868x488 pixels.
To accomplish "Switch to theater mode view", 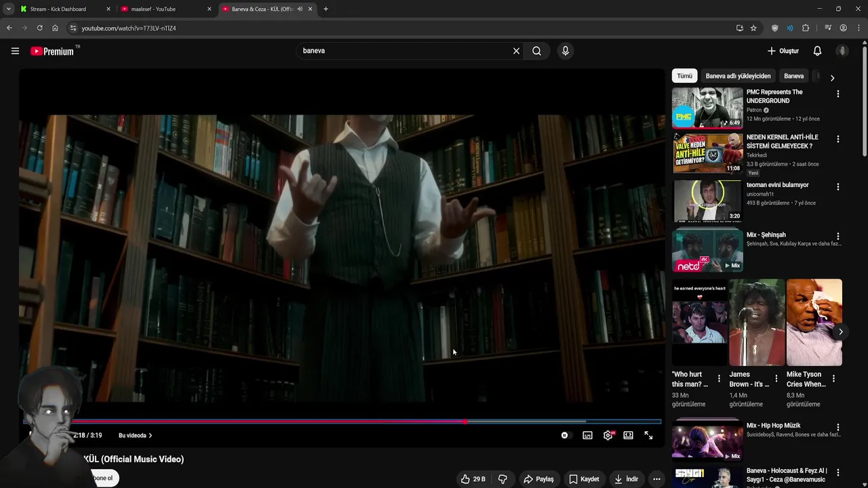I will pos(628,435).
